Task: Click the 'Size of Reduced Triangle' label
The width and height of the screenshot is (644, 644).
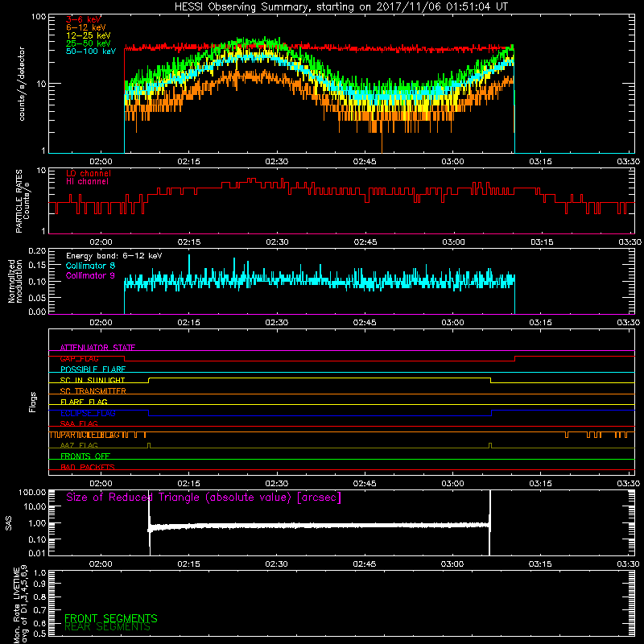Action: click(x=204, y=497)
